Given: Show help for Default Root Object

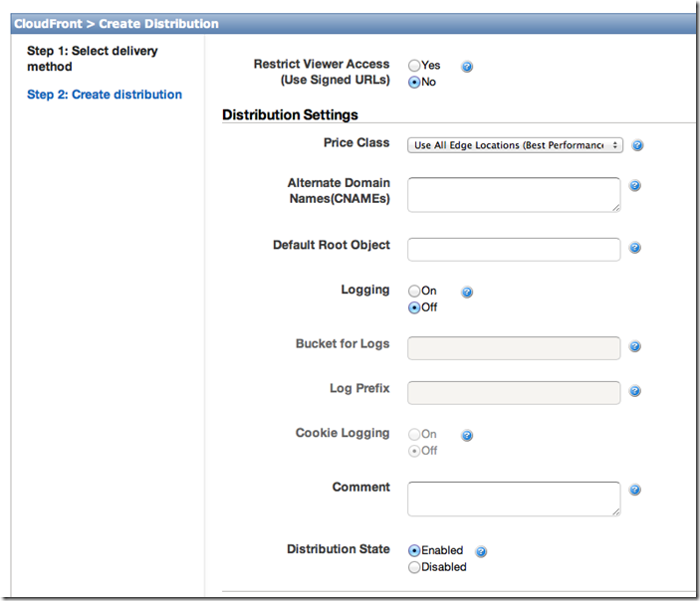Looking at the screenshot, I should 635,247.
